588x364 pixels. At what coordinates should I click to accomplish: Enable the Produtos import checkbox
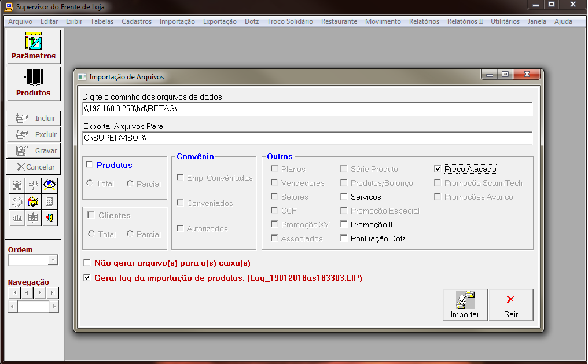pos(90,165)
